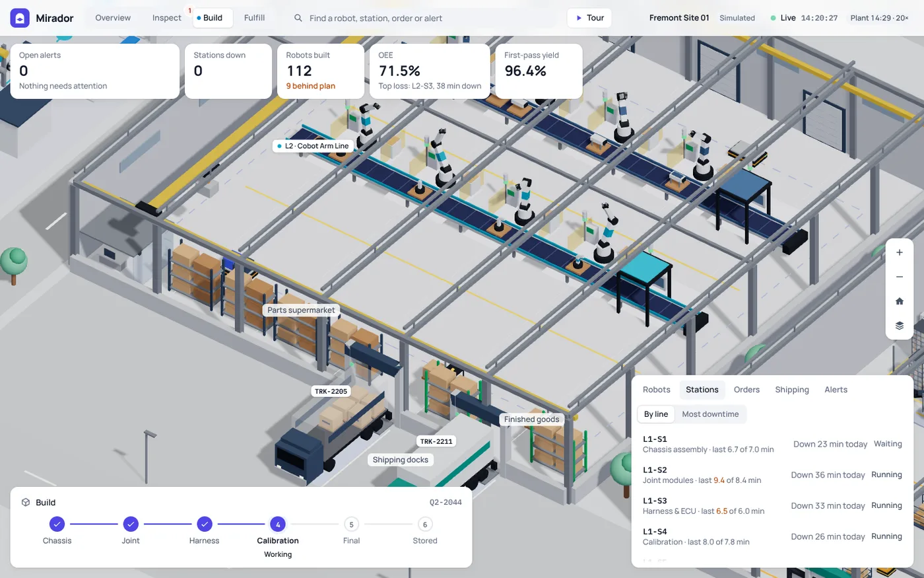Select station row L1-S2 Joint modules
The height and width of the screenshot is (578, 924).
tap(772, 475)
